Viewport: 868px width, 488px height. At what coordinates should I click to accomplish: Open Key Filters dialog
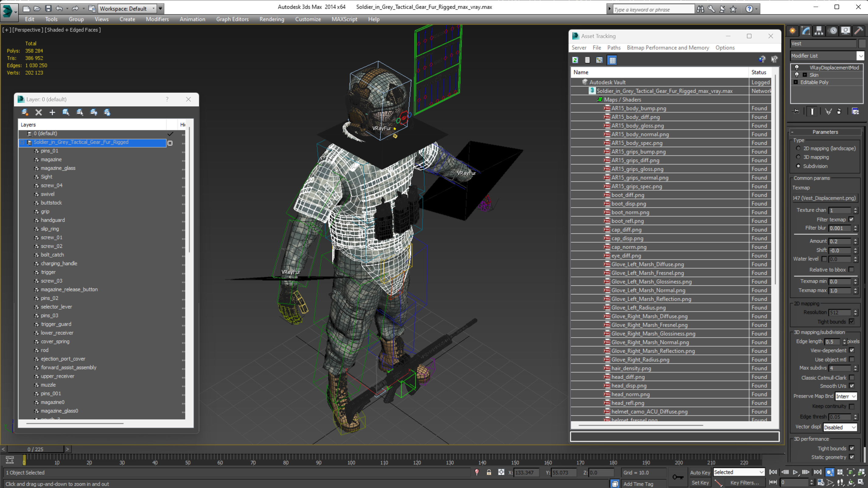click(744, 483)
